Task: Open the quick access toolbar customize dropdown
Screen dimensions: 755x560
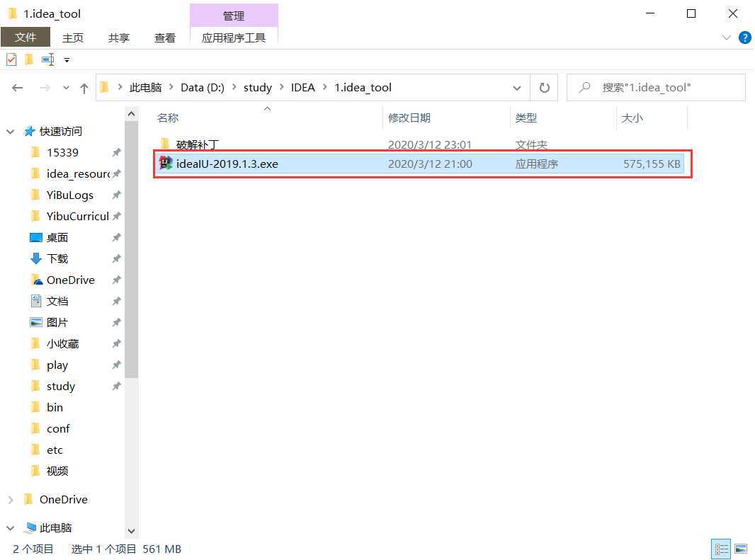Action: pos(67,60)
